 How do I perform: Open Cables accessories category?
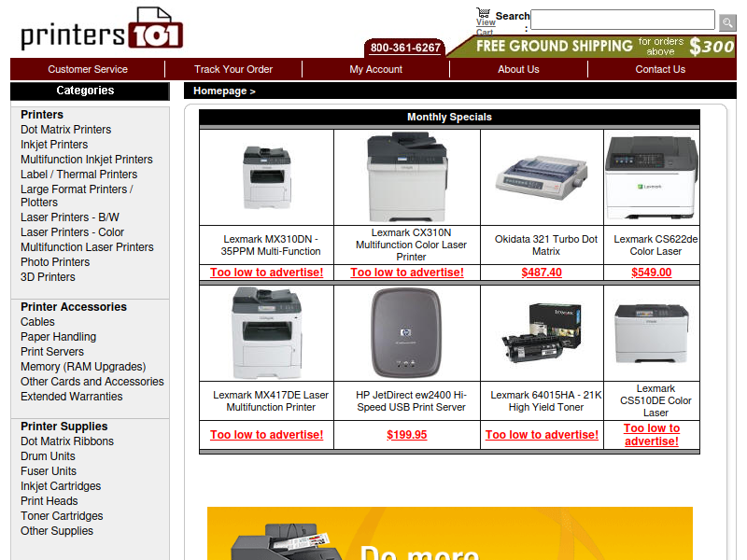(37, 321)
